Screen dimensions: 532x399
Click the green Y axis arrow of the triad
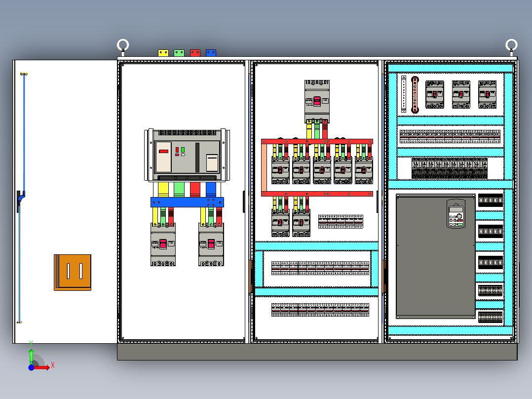click(x=31, y=356)
